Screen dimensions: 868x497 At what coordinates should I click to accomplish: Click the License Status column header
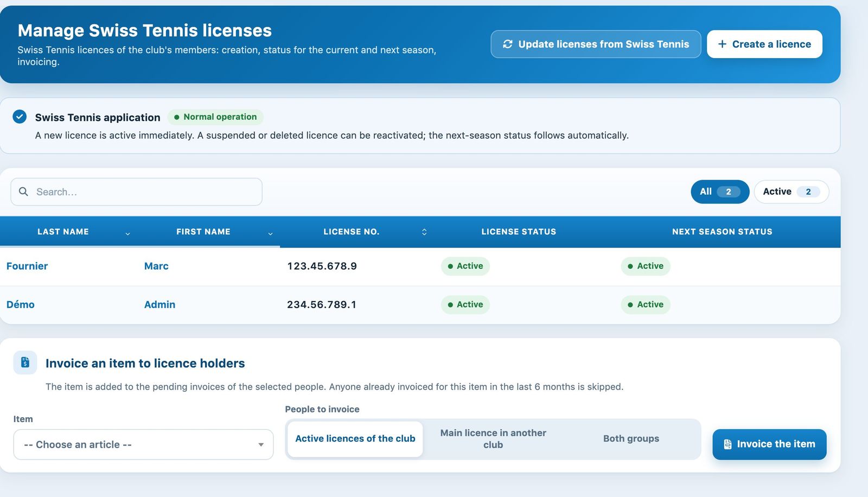519,232
